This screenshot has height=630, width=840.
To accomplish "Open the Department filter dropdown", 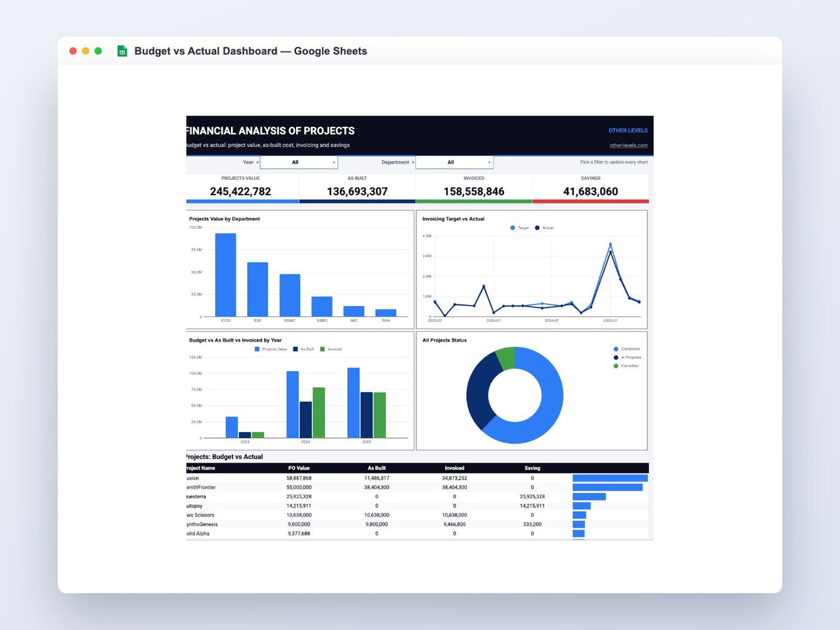I will click(454, 162).
